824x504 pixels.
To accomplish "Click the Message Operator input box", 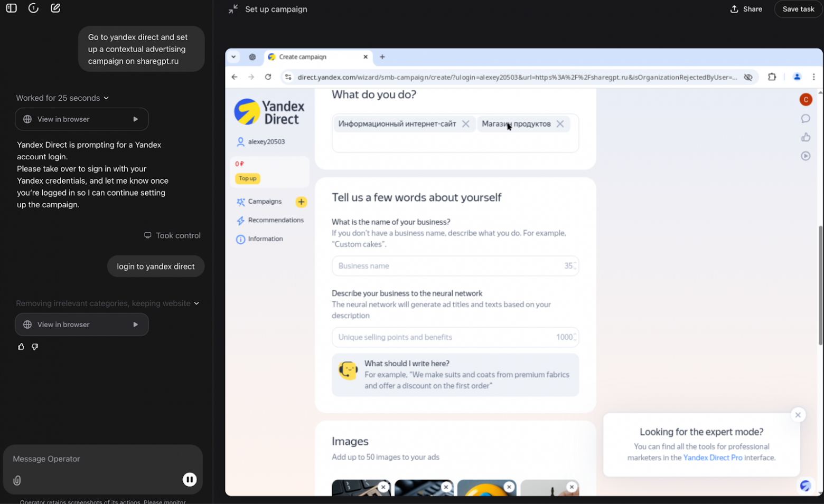I will point(103,459).
